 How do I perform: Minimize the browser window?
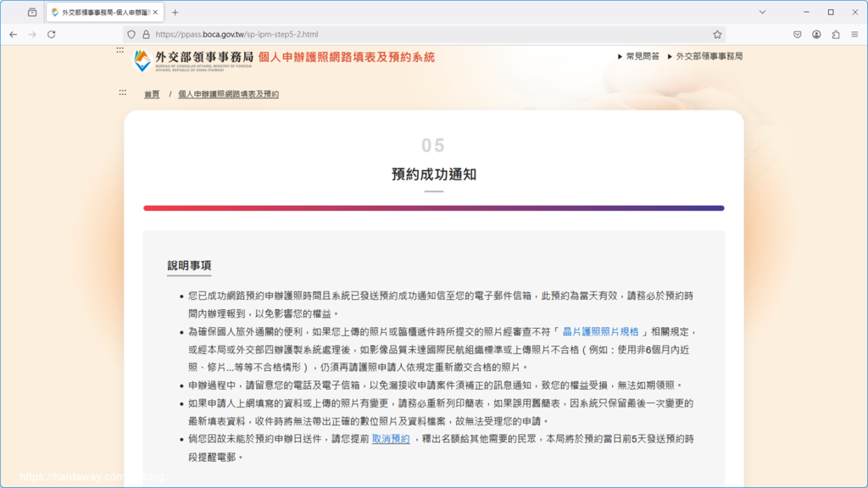click(x=807, y=12)
